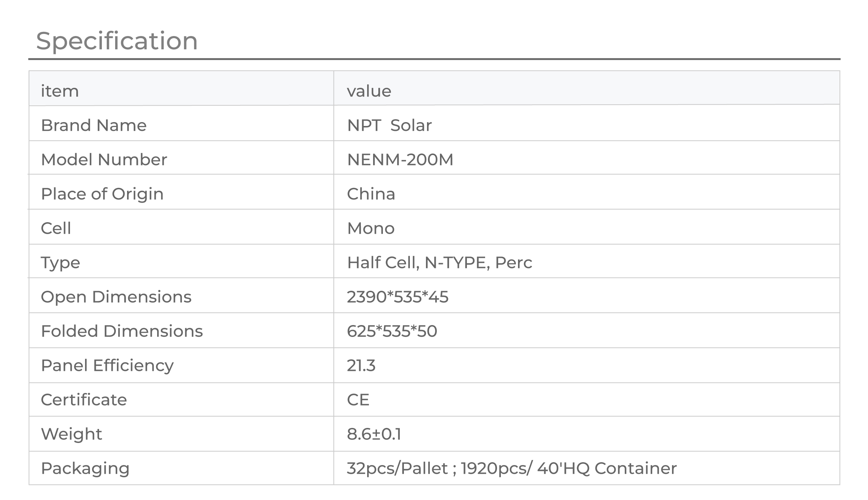Click the 'item' column header
Viewport: 868px width, 500px height.
pyautogui.click(x=60, y=91)
